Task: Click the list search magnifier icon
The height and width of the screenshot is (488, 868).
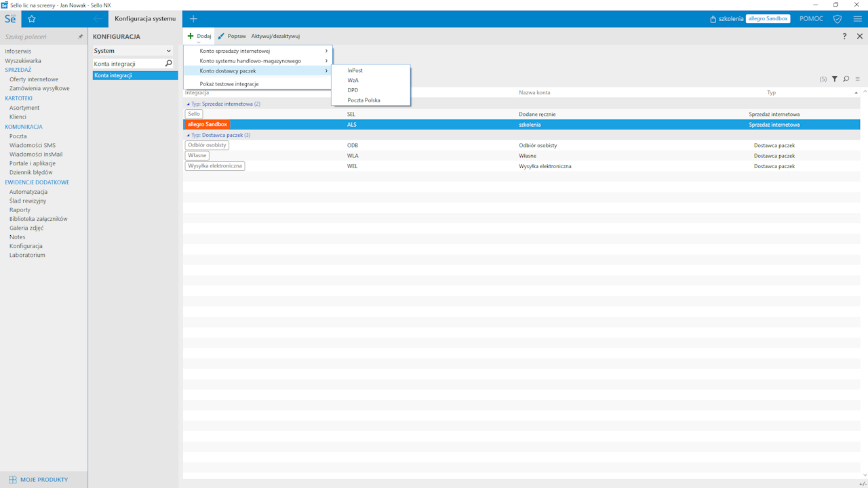Action: coord(846,79)
